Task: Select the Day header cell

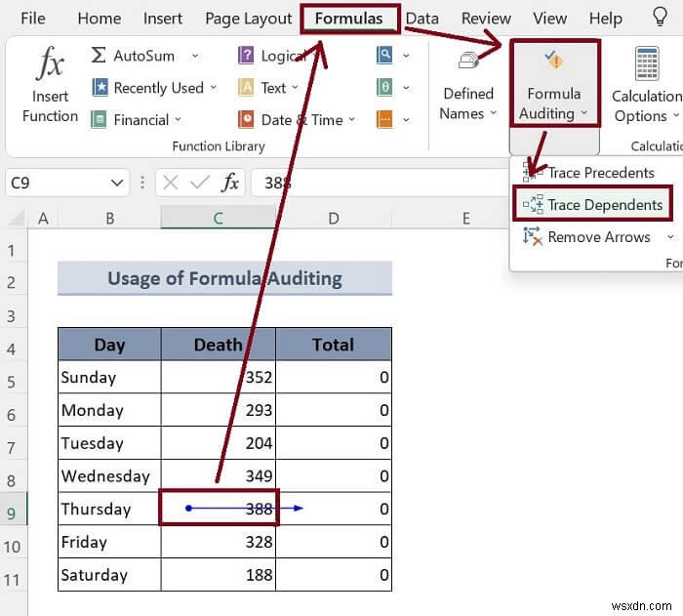Action: (x=109, y=345)
